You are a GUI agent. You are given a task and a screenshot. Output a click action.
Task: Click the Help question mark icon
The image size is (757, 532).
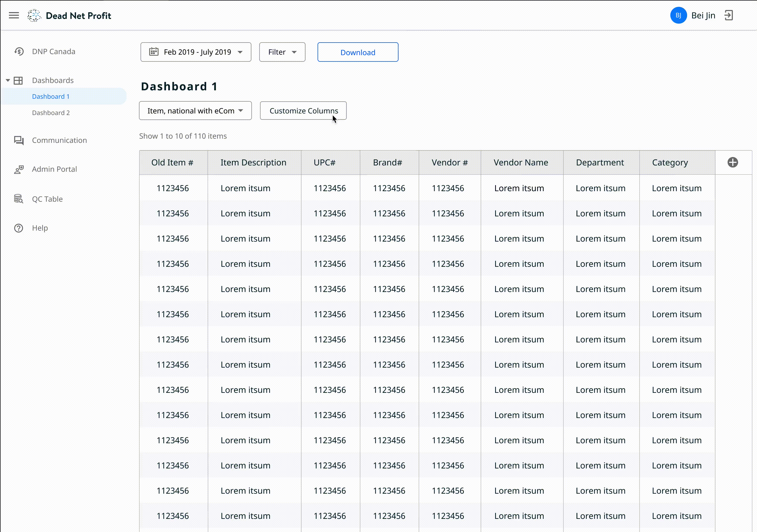(19, 228)
